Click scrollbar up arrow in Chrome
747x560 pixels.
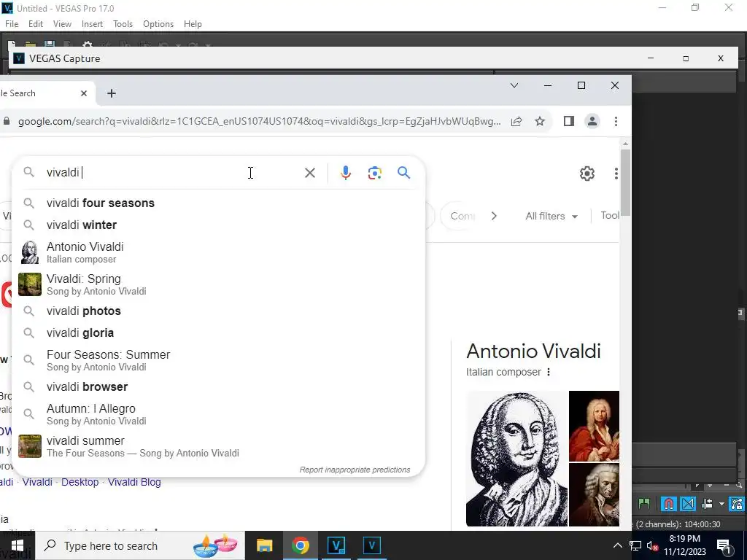click(625, 144)
